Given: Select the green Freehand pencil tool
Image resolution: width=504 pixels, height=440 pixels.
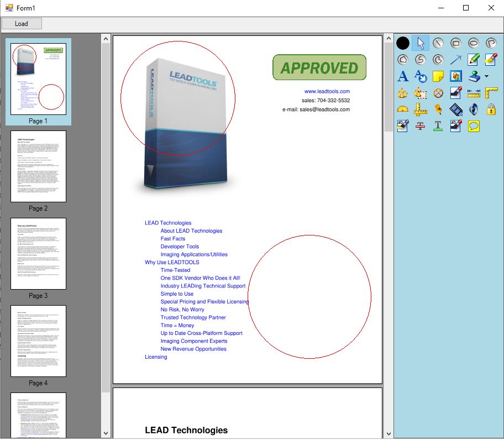Looking at the screenshot, I should pyautogui.click(x=474, y=60).
